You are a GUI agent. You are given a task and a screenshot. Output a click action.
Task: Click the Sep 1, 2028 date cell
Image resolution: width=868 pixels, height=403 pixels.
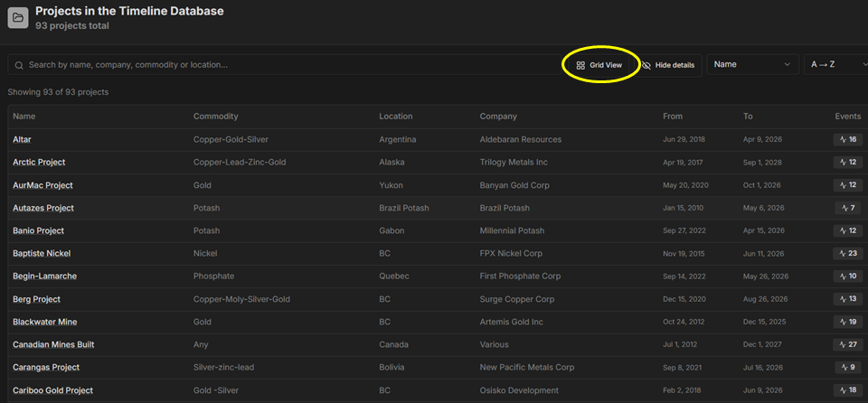click(762, 163)
